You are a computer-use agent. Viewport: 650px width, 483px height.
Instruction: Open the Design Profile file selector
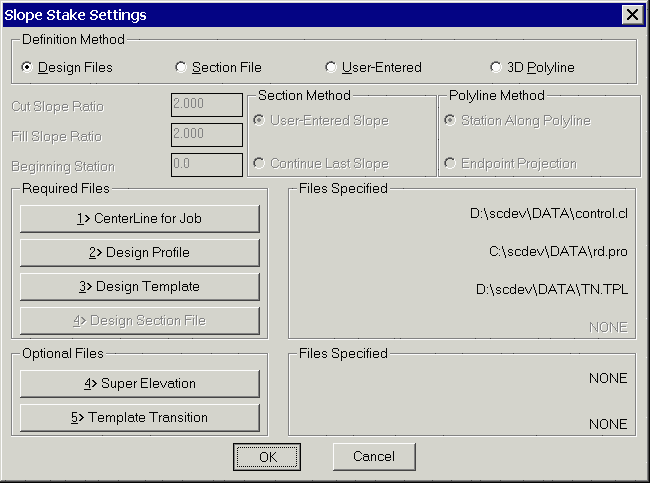[x=140, y=252]
